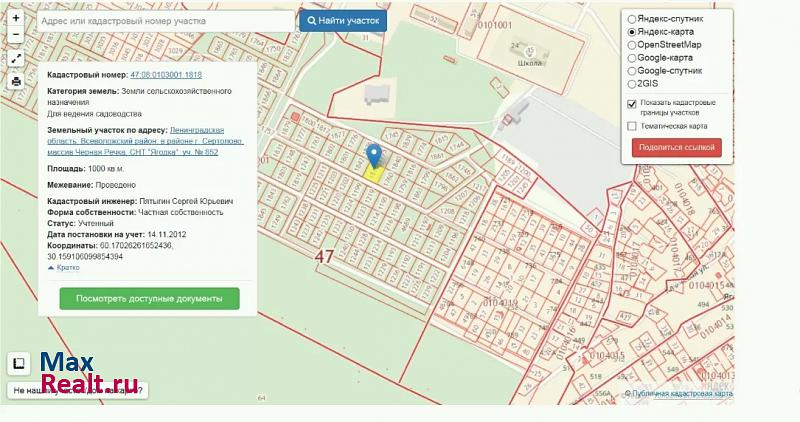The height and width of the screenshot is (422, 800).
Task: Toggle fullscreen map view icon
Action: [16, 59]
